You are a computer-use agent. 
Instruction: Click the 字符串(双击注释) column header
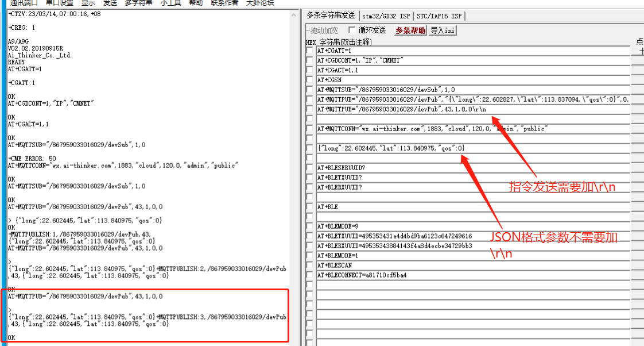click(346, 42)
